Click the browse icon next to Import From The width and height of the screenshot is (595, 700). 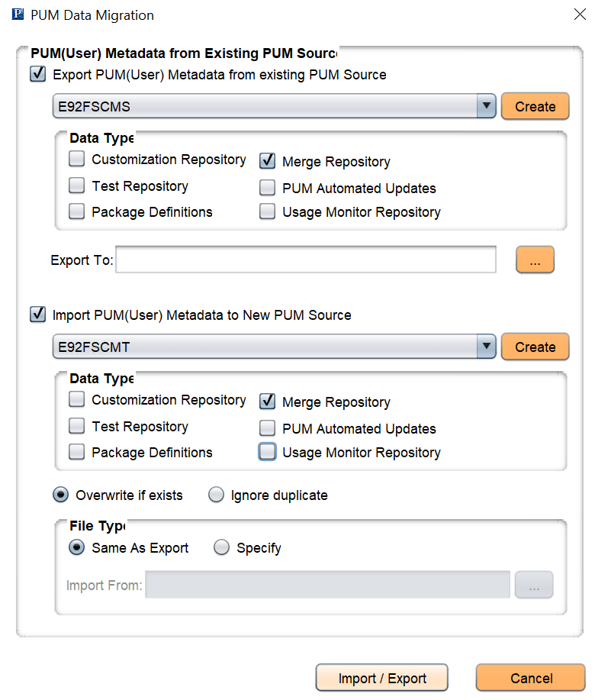point(534,584)
